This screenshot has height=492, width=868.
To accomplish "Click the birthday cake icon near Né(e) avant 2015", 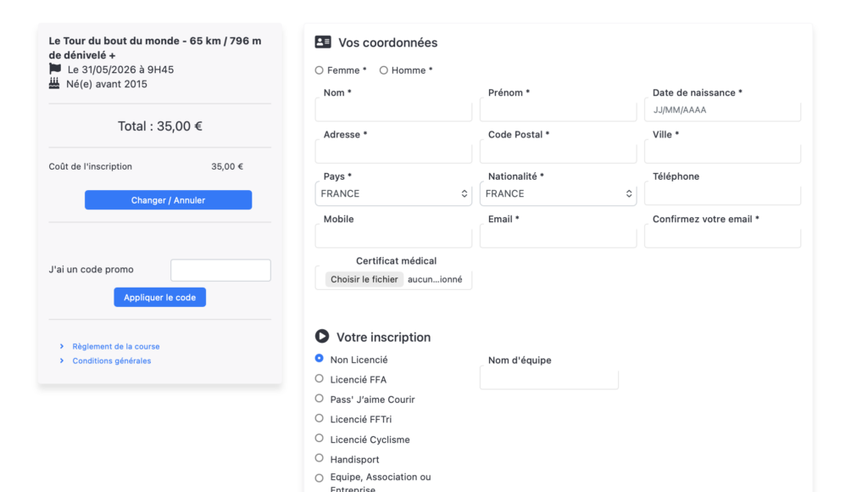I will tap(55, 83).
